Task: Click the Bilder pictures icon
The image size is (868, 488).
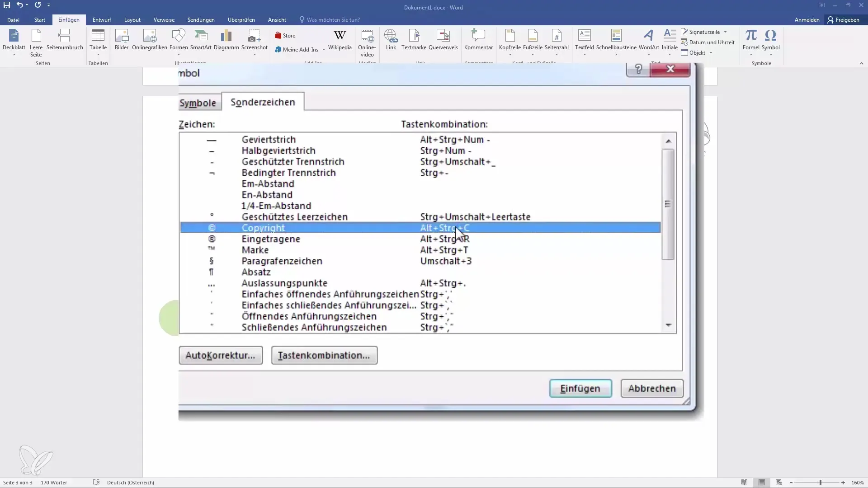Action: click(122, 40)
